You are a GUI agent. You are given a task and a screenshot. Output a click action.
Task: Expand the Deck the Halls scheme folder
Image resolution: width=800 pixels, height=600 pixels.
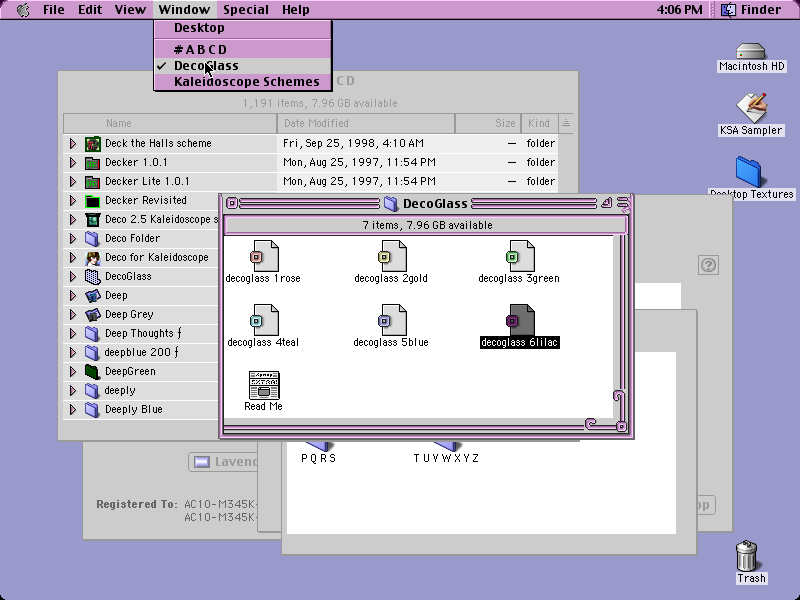pyautogui.click(x=73, y=144)
